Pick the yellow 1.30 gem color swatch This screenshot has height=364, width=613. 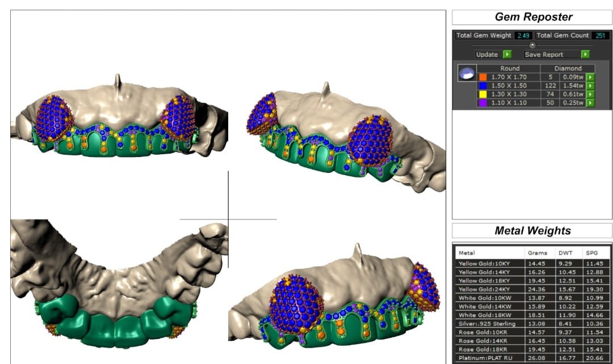[483, 94]
